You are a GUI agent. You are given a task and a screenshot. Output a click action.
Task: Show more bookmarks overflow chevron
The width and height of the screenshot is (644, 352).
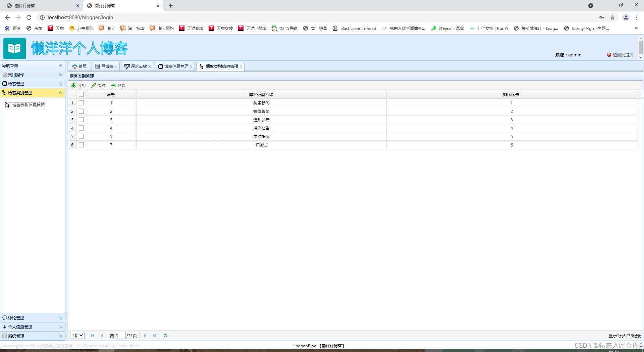(636, 28)
